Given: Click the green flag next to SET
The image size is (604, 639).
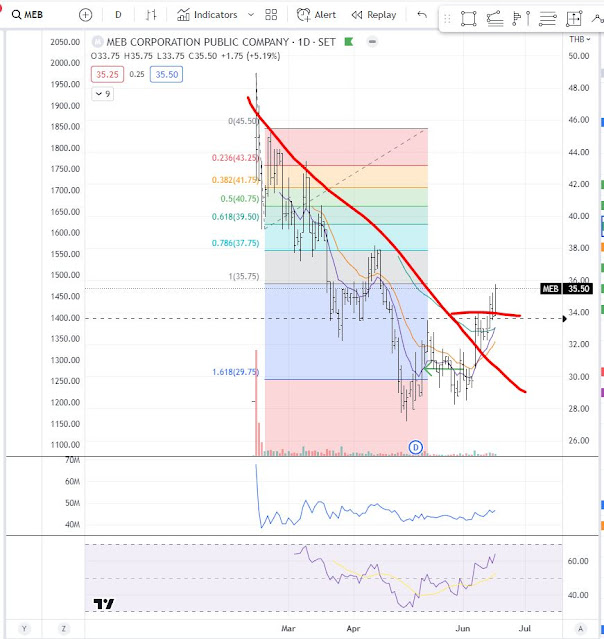Looking at the screenshot, I should click(348, 42).
